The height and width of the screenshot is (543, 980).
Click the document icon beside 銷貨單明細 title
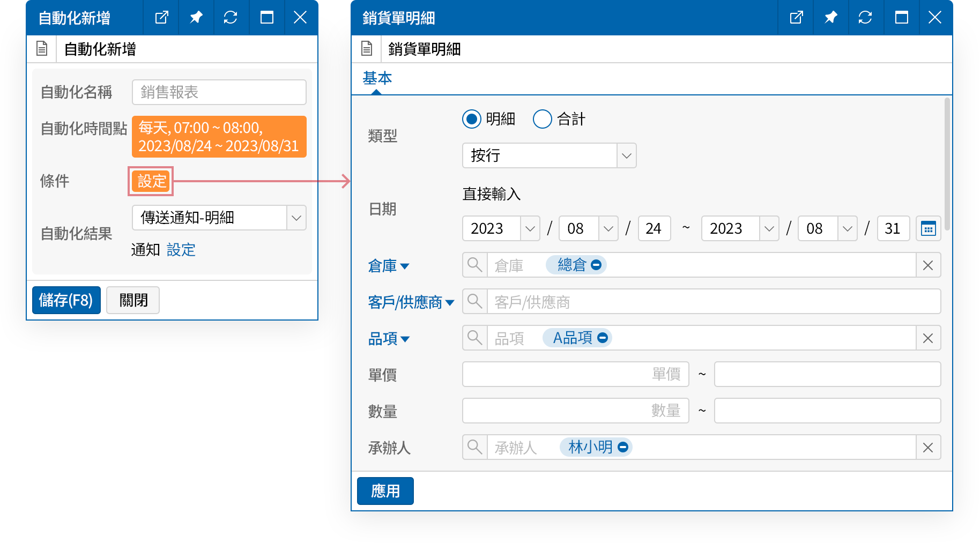(x=367, y=49)
